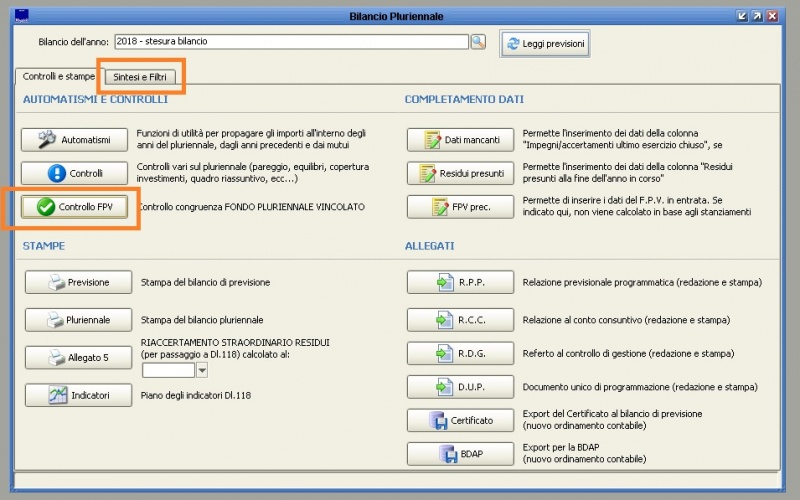Click the 'ALLEGATI' section heading
The height and width of the screenshot is (500, 800).
click(430, 246)
